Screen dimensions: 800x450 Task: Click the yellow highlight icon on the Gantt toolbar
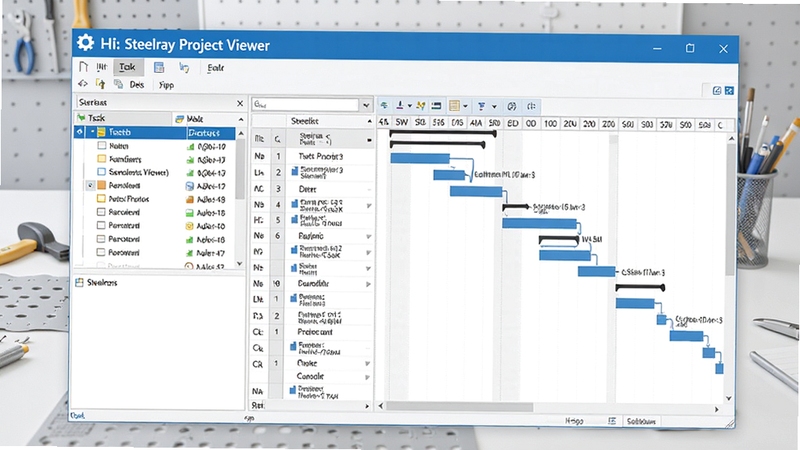(420, 106)
